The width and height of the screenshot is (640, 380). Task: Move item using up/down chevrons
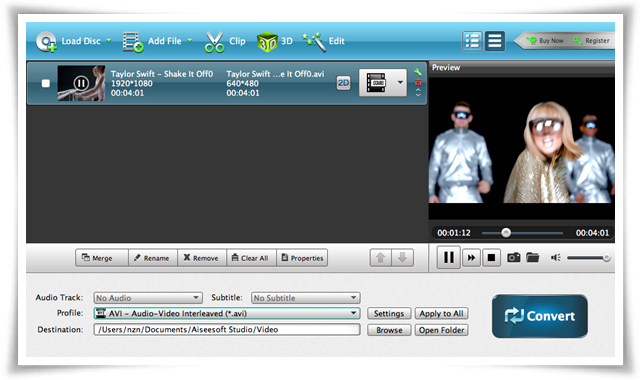(418, 93)
